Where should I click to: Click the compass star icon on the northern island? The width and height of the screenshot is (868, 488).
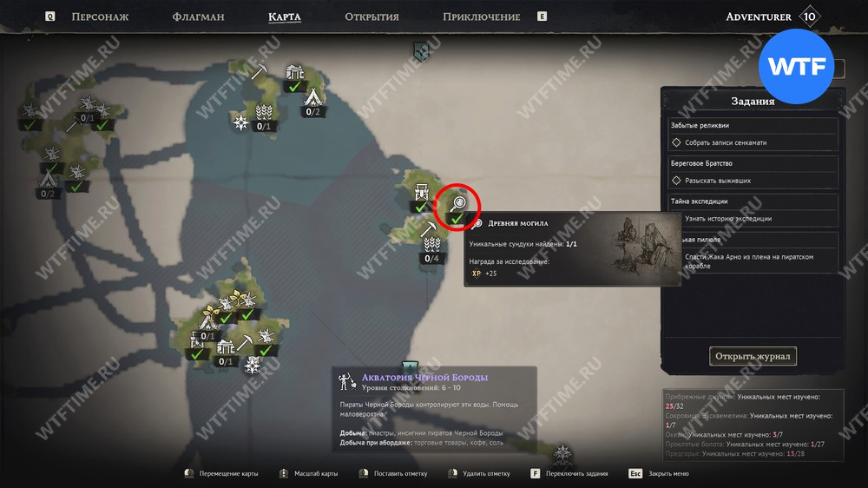coord(240,122)
